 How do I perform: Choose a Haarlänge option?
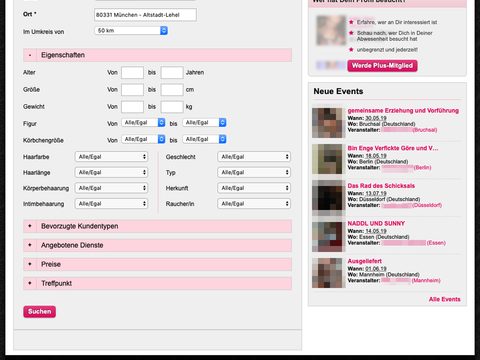(111, 172)
